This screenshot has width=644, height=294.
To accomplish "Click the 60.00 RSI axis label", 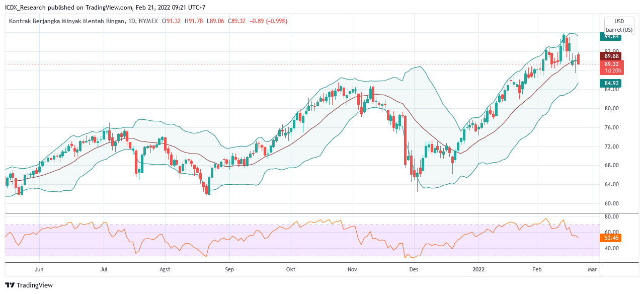I will click(x=611, y=232).
